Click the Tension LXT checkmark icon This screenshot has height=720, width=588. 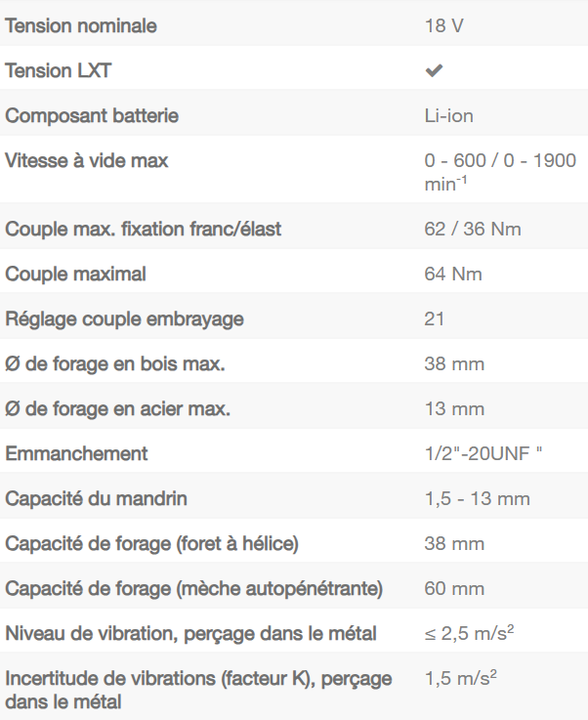coord(434,70)
